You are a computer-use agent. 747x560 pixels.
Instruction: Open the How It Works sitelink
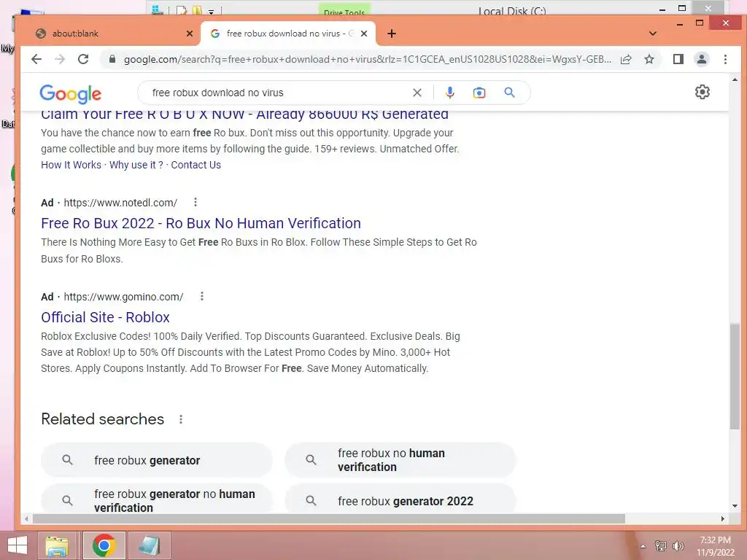tap(71, 165)
